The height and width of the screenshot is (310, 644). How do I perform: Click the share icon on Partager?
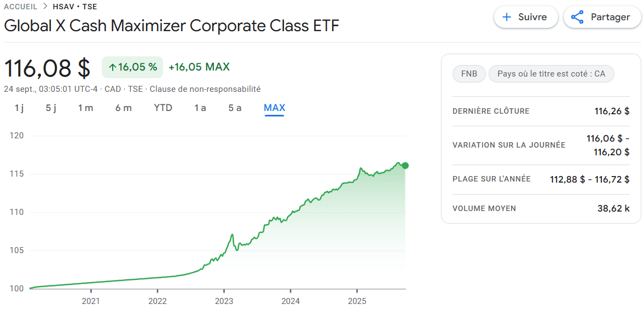pyautogui.click(x=577, y=17)
